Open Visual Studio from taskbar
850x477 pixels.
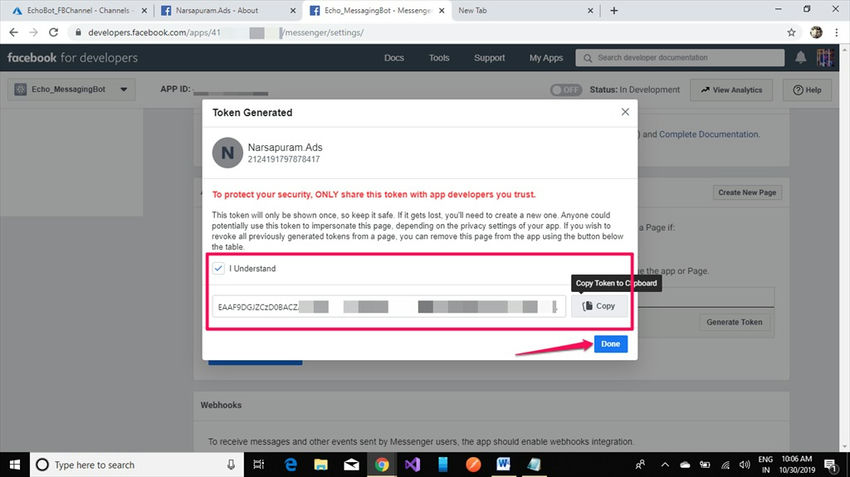tap(412, 465)
